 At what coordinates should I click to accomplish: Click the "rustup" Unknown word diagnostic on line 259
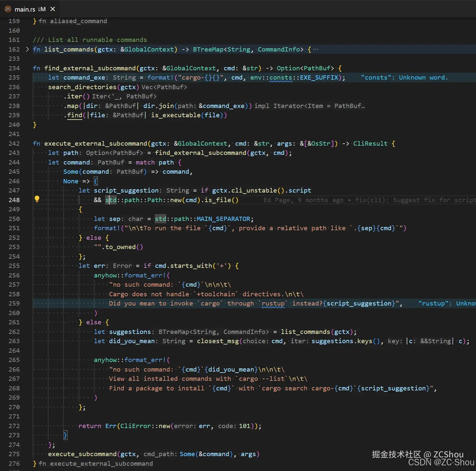(x=447, y=304)
